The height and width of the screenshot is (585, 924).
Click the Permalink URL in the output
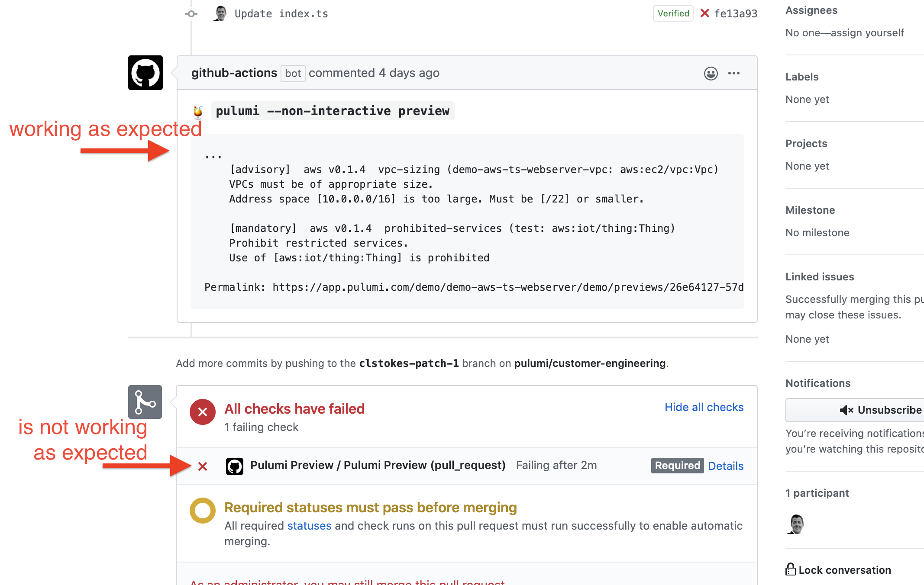pyautogui.click(x=508, y=287)
